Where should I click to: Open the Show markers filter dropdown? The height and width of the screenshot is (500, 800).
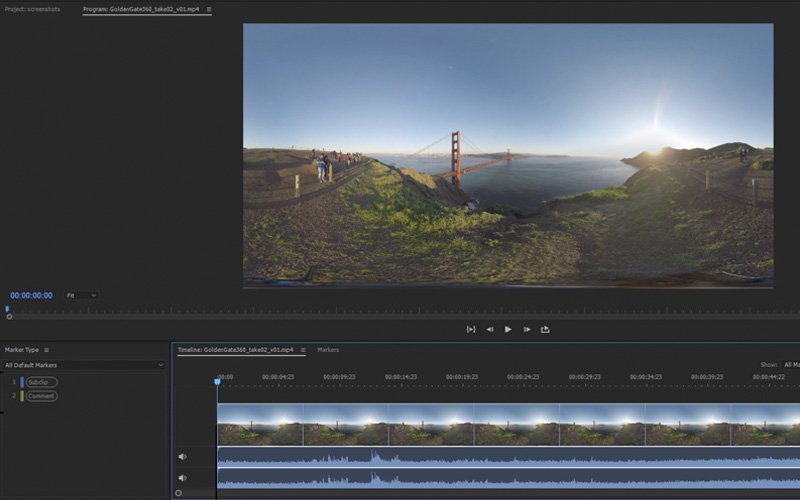coord(790,365)
